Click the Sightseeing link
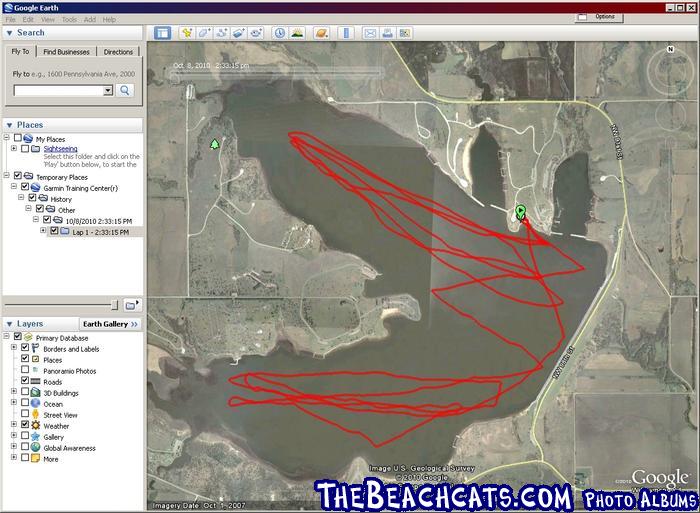700x513 pixels. pos(61,149)
